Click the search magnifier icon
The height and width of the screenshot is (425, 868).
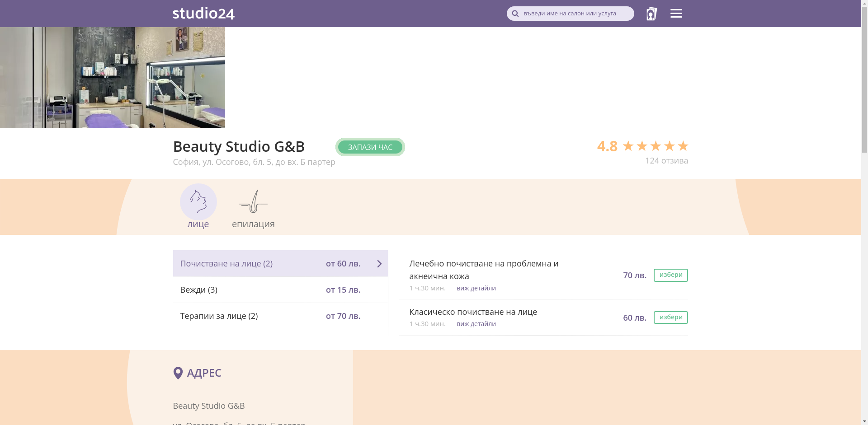[x=515, y=14]
